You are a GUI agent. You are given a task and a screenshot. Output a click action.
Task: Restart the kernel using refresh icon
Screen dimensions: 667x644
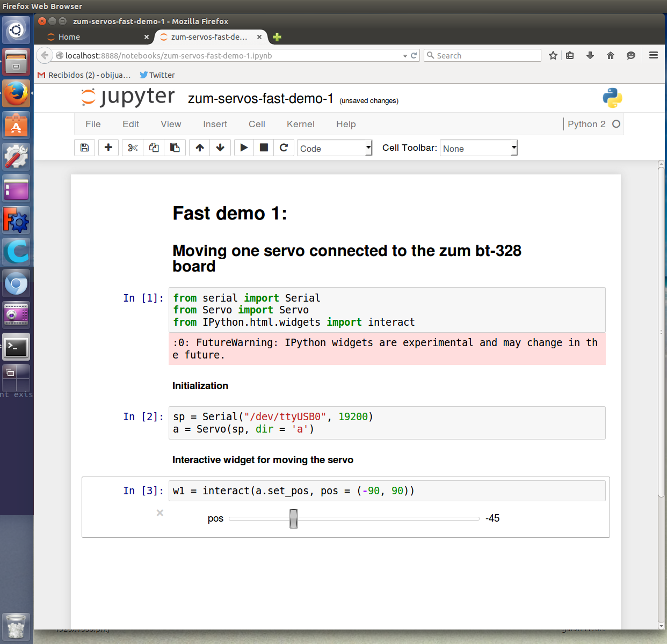click(284, 148)
